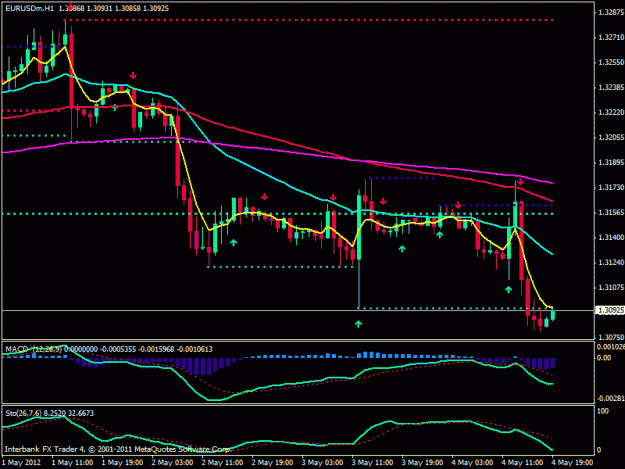The image size is (625, 469).
Task: Click the 1.31565 price axis label
Action: coord(611,212)
